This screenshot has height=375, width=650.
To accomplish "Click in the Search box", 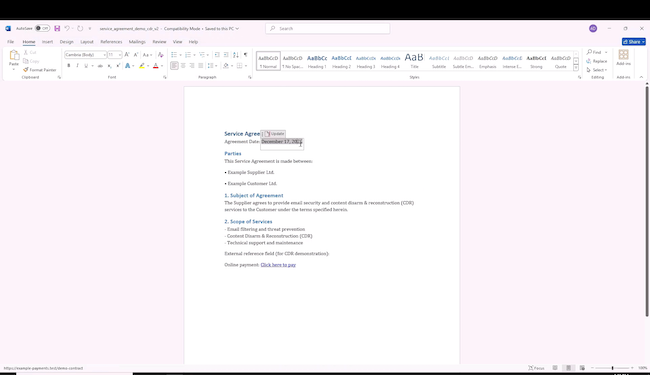I will [x=327, y=29].
